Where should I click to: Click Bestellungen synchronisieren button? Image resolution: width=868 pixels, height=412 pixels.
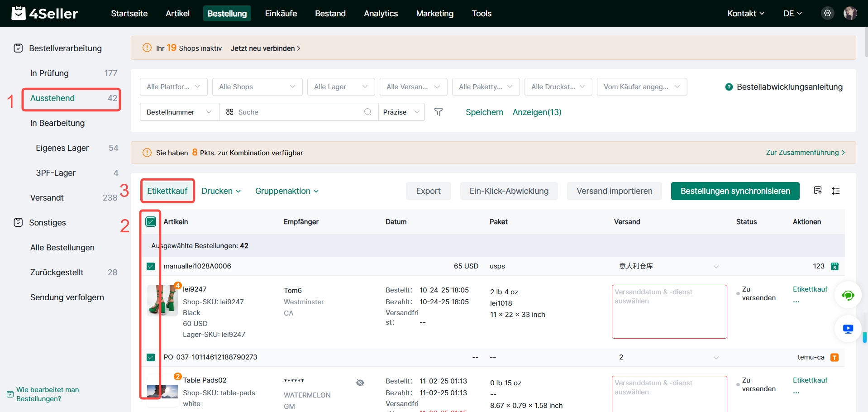[735, 191]
